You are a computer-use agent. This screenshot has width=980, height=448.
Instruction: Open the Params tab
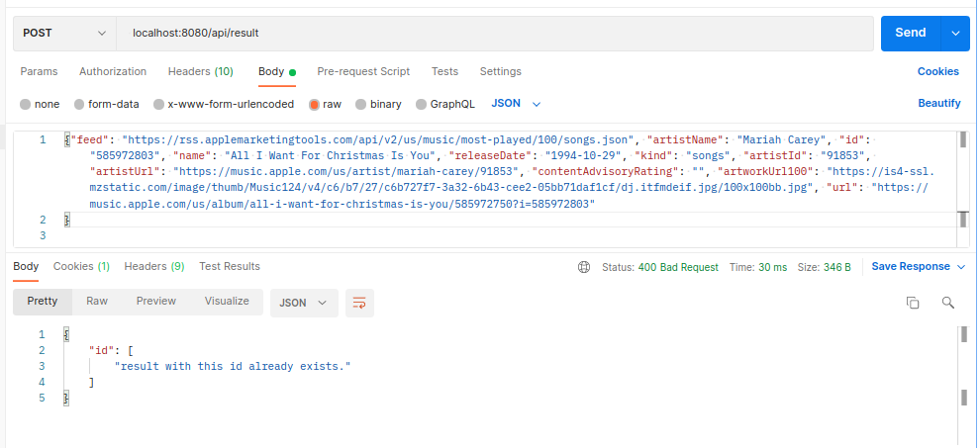coord(39,71)
